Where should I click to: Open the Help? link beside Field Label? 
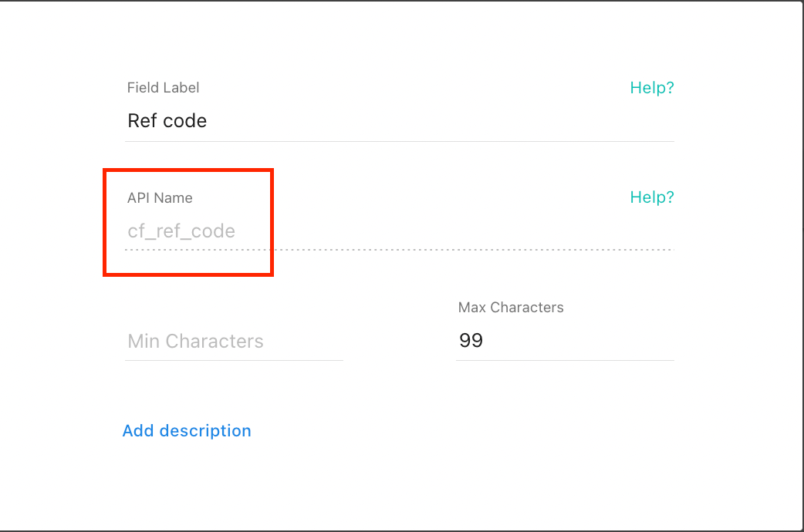tap(652, 88)
